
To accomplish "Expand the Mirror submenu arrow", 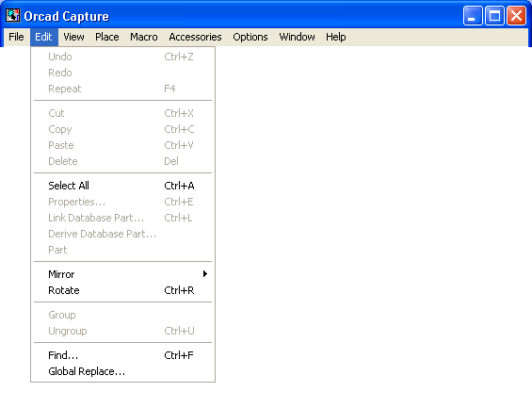I will [205, 274].
